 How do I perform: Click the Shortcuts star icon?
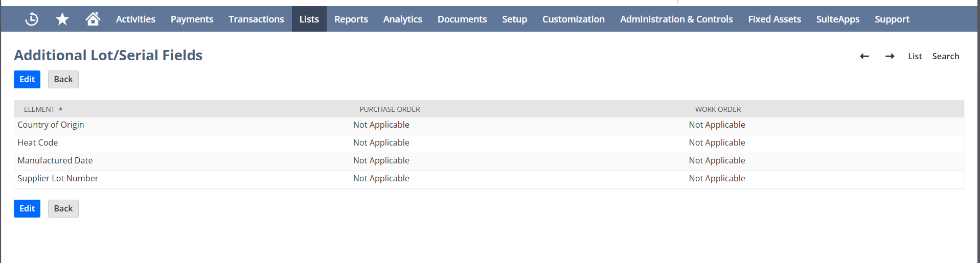(62, 19)
